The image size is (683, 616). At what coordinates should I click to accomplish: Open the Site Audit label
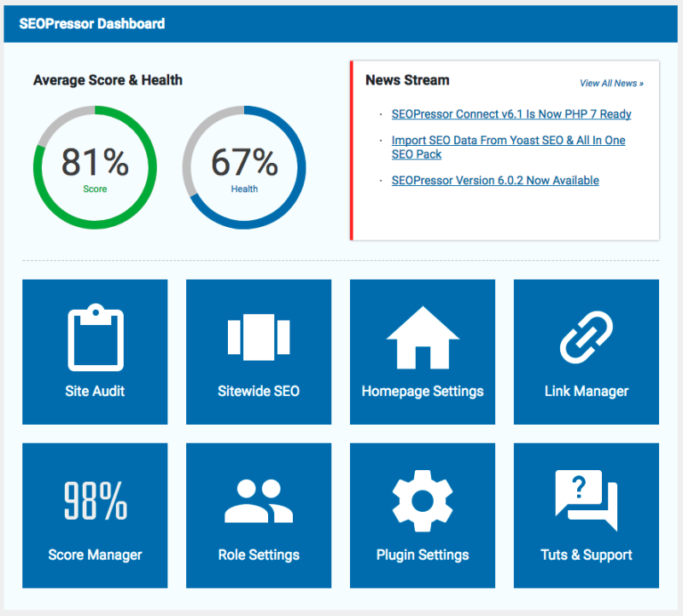[x=95, y=391]
